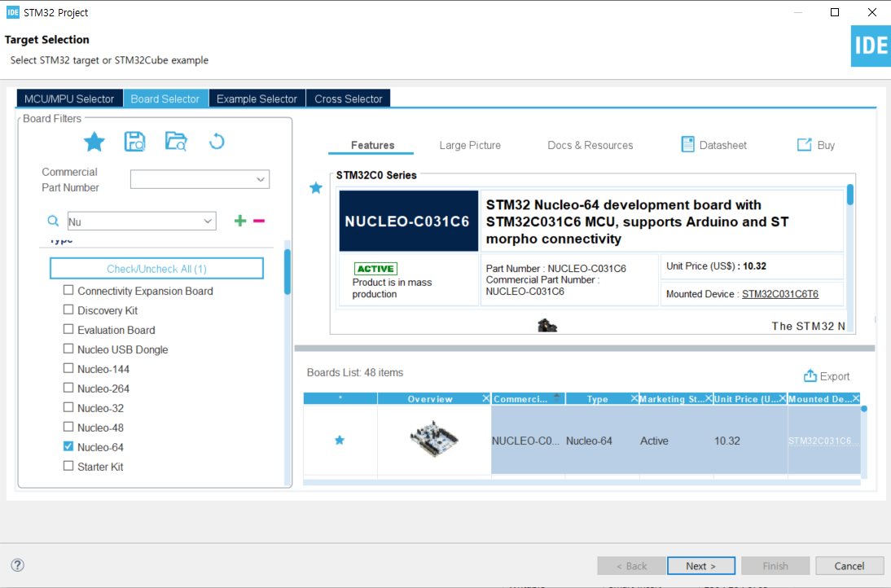Remove the Type column with its X
Image resolution: width=891 pixels, height=588 pixels.
tap(634, 399)
